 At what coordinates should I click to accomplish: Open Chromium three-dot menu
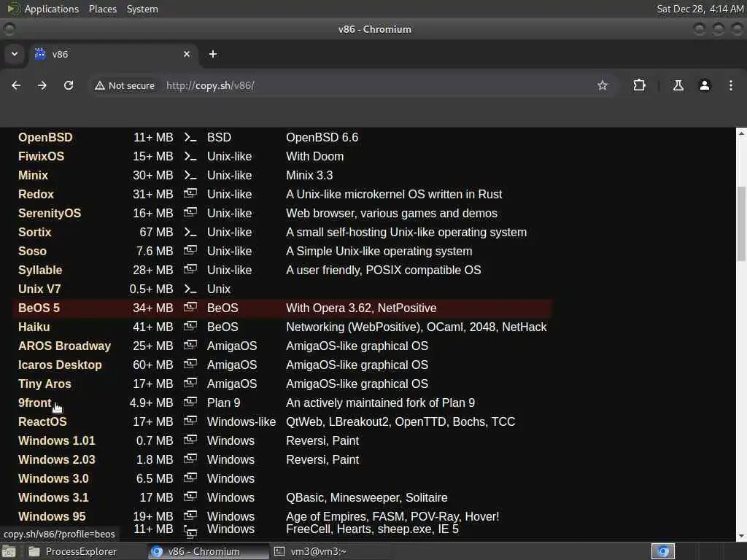pyautogui.click(x=731, y=85)
